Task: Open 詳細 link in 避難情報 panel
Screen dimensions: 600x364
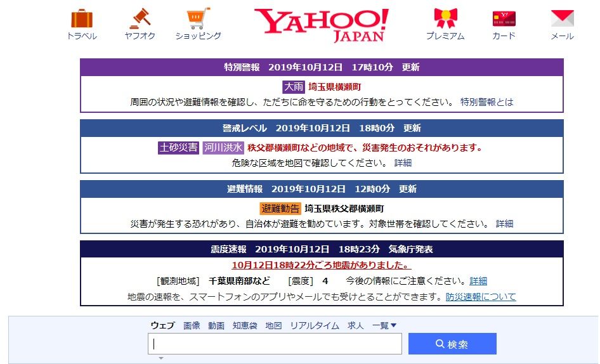Action: coord(504,224)
